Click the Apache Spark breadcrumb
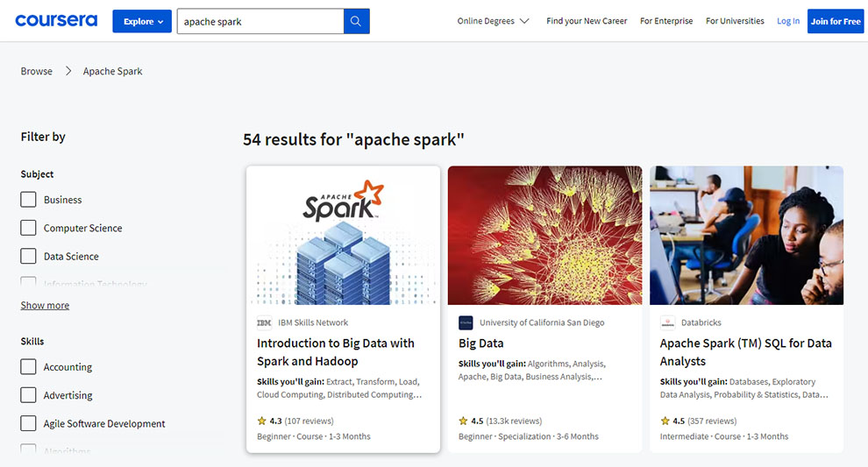 (x=112, y=71)
